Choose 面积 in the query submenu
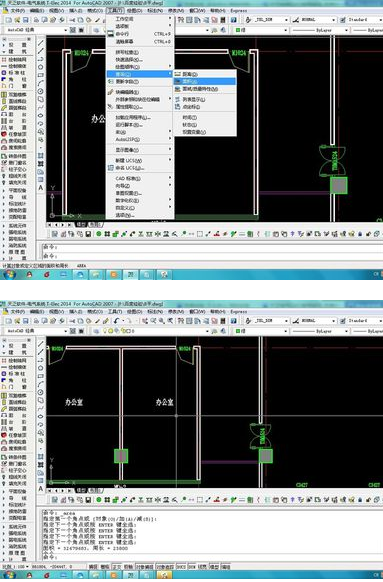Image resolution: width=383 pixels, height=582 pixels. coord(205,81)
